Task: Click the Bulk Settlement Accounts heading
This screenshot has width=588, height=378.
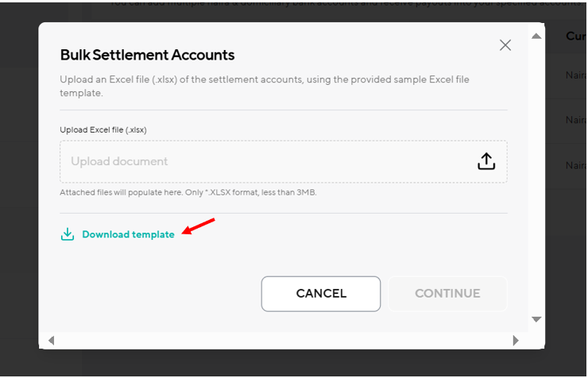Action: pyautogui.click(x=147, y=55)
